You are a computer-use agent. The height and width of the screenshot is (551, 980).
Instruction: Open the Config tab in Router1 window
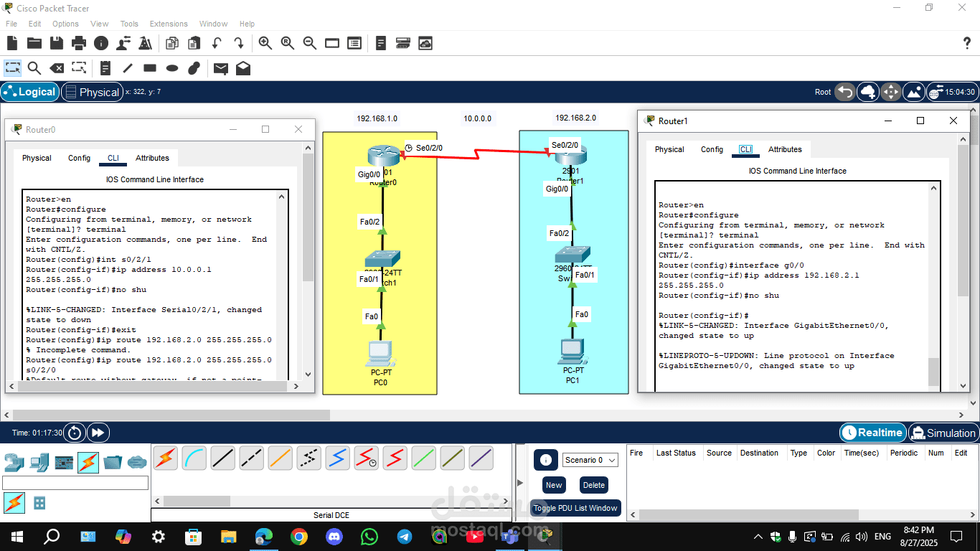[x=712, y=149]
